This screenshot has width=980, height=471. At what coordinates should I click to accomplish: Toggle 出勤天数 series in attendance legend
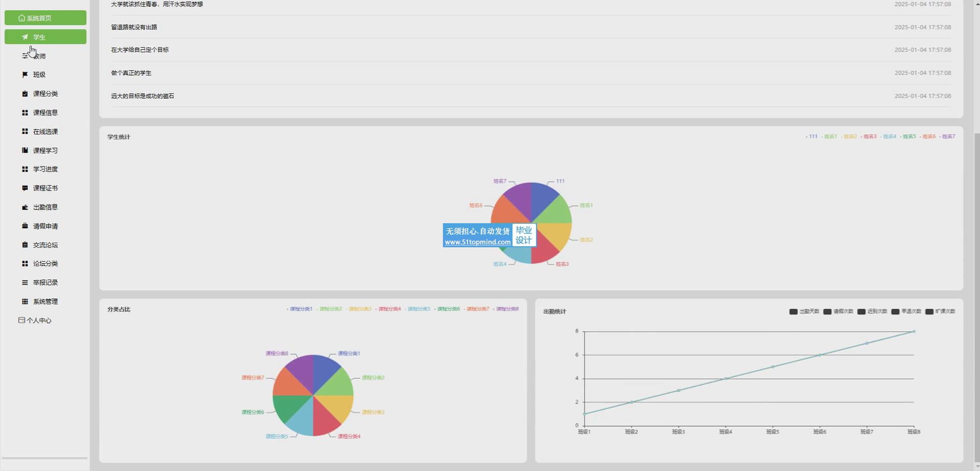tap(804, 312)
